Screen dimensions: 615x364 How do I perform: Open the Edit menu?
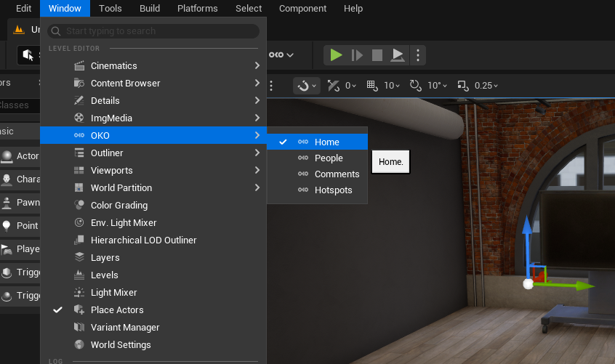23,8
